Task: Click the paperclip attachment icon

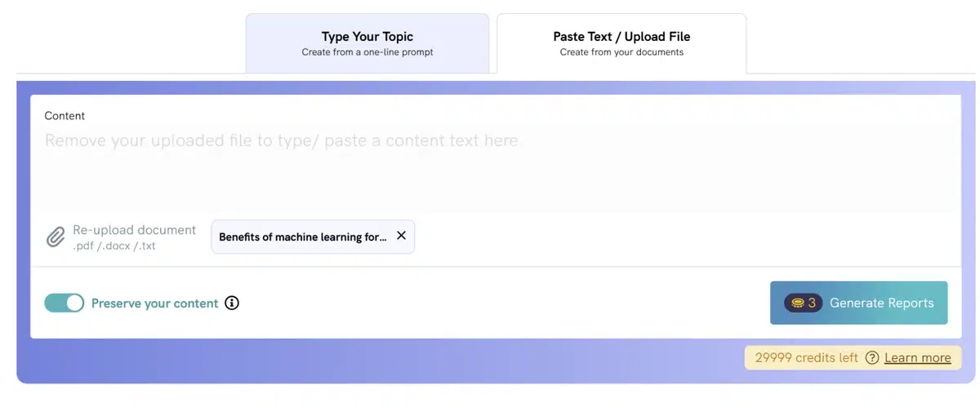Action: (x=56, y=238)
